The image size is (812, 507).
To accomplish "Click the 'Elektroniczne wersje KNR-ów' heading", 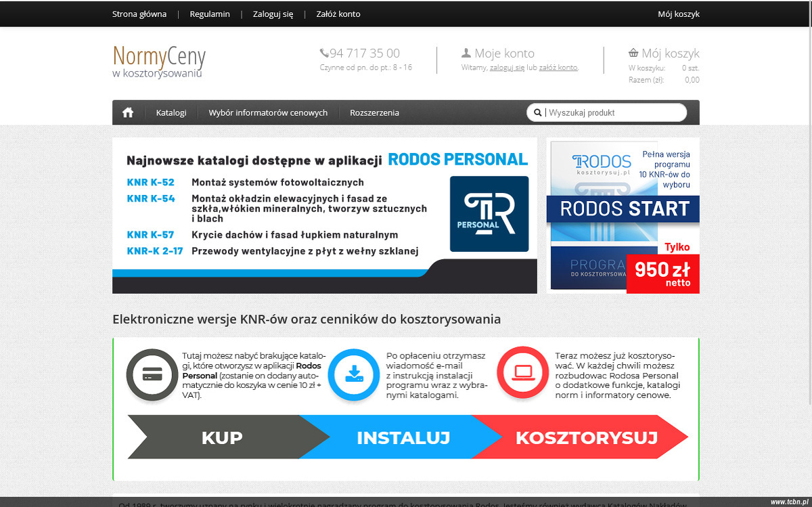I will (307, 319).
